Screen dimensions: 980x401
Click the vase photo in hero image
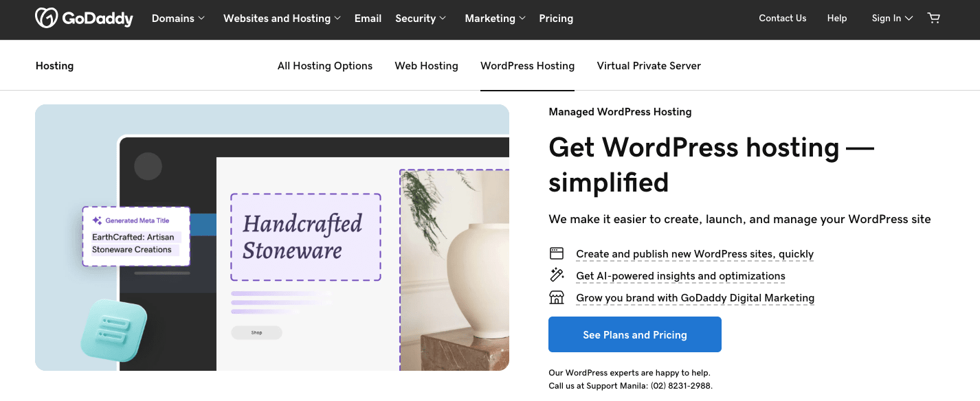click(x=454, y=270)
